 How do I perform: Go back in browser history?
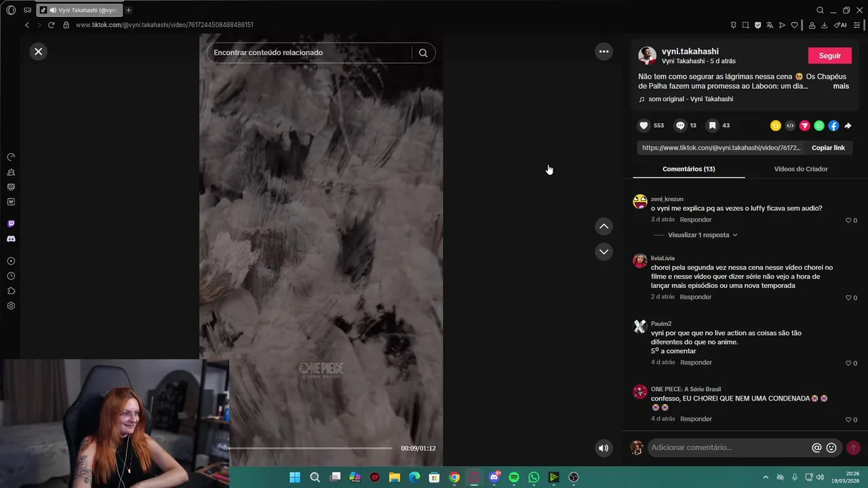[x=27, y=25]
